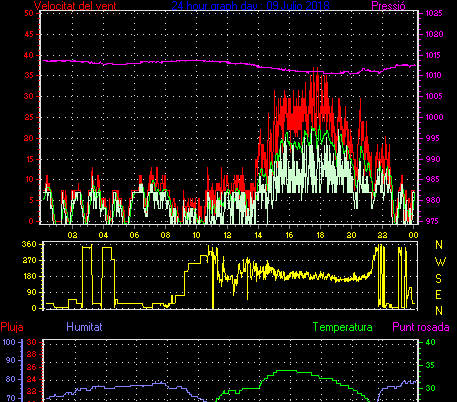Click the 'Pressió' axis title
The width and height of the screenshot is (457, 402).
[388, 6]
